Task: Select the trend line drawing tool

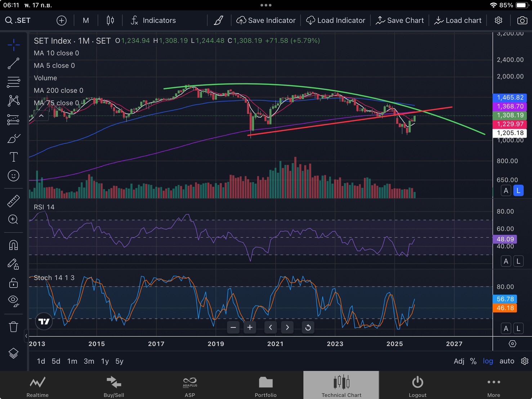Action: [x=13, y=63]
